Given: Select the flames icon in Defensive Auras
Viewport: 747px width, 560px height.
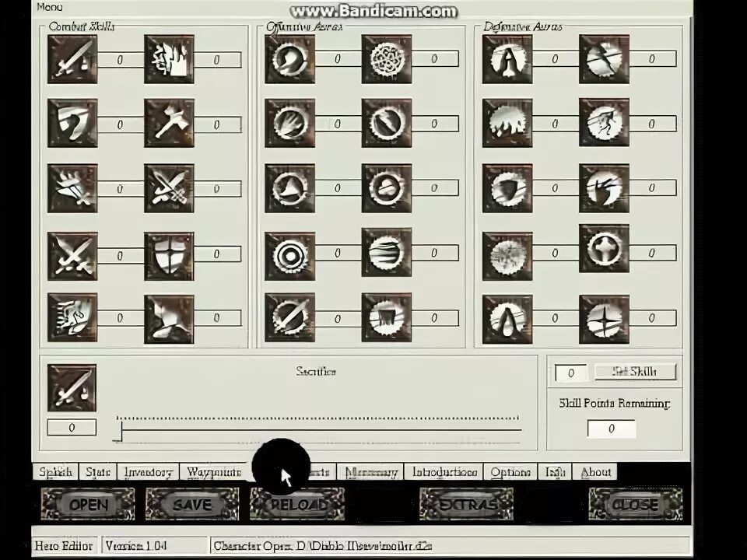Looking at the screenshot, I should pos(507,124).
